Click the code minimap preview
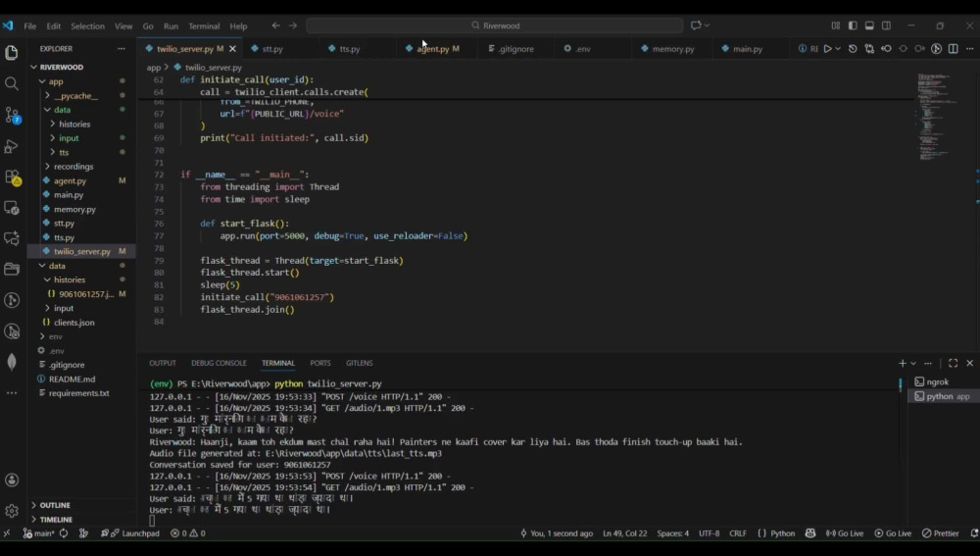The height and width of the screenshot is (556, 980). [935, 117]
